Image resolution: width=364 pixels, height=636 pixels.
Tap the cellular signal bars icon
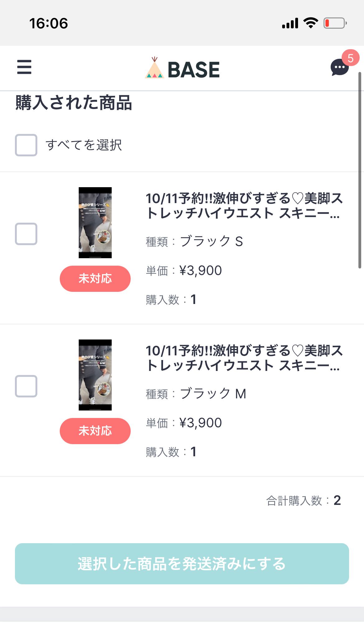click(290, 23)
